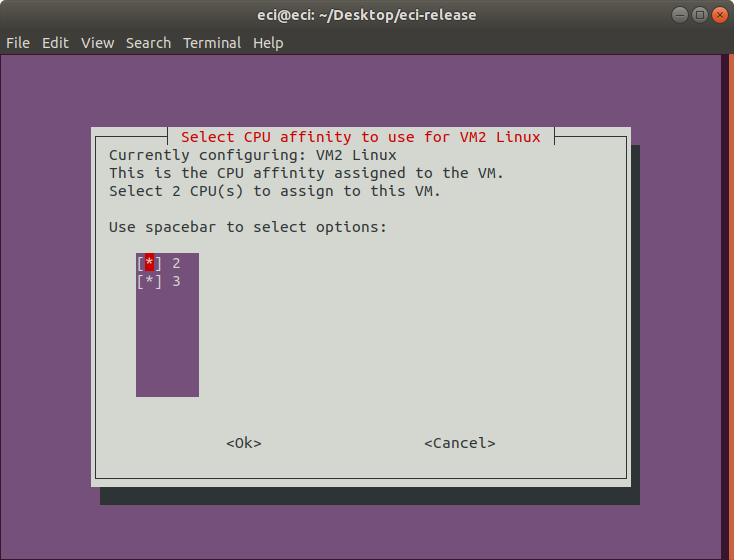Select the CPU number 3 label
Viewport: 734px width, 560px height.
tap(176, 281)
